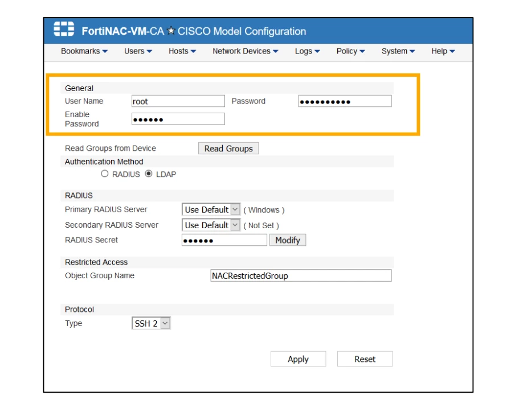This screenshot has height=420, width=515.
Task: Click the "Read Groups from Device" label
Action: point(111,149)
